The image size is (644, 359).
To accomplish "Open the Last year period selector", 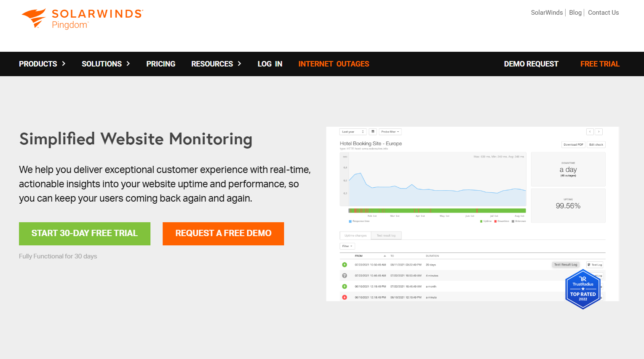I will [x=353, y=132].
